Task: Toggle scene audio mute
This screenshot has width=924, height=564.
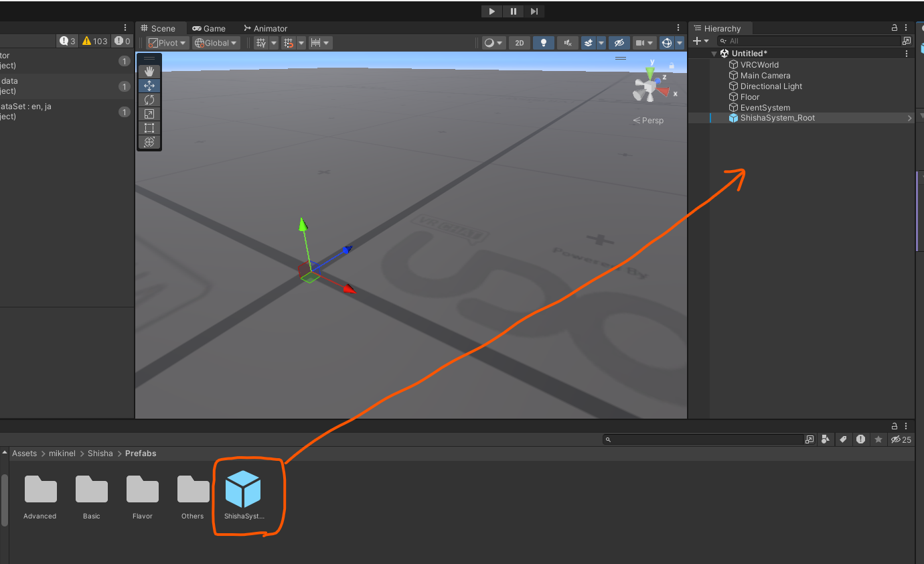Action: 568,43
